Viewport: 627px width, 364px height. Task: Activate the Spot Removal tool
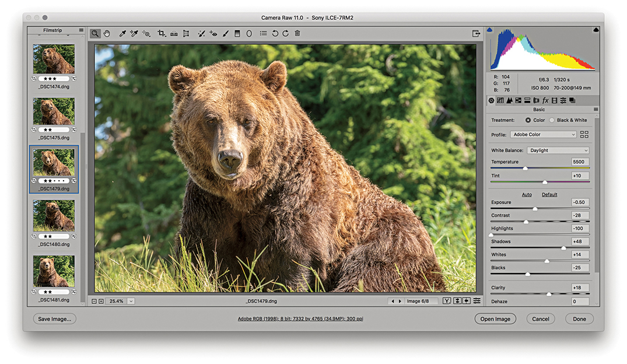point(201,34)
